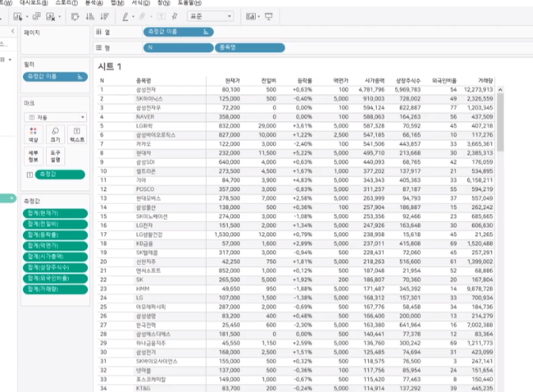
Task: Click the Show Mark Labels T icon
Action: [x=162, y=17]
